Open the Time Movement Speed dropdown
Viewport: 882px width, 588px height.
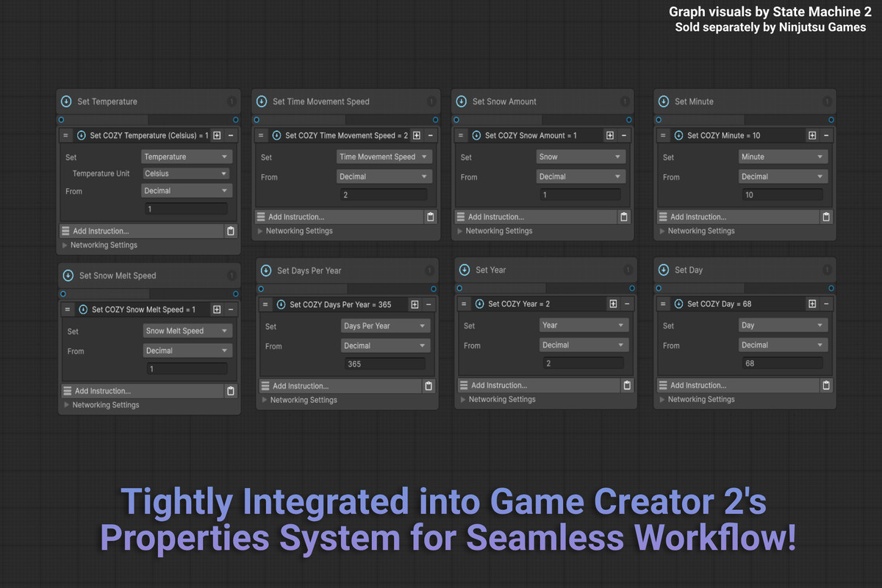(x=384, y=157)
